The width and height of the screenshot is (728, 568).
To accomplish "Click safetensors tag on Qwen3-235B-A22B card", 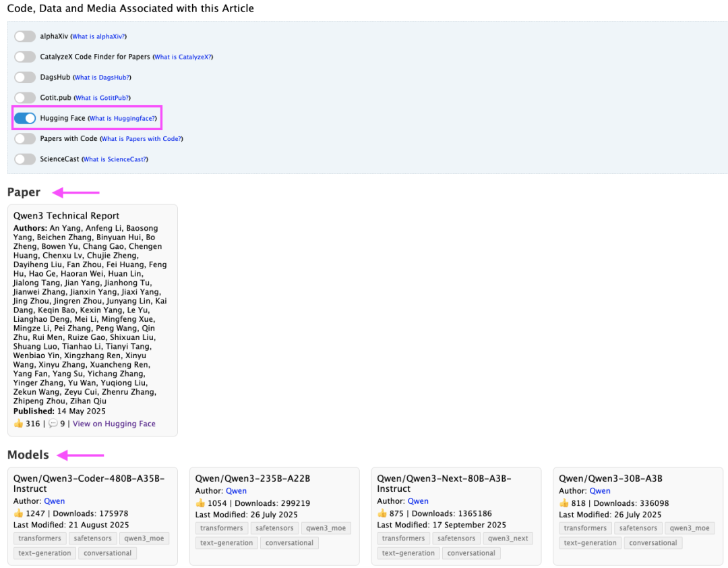I will 274,528.
